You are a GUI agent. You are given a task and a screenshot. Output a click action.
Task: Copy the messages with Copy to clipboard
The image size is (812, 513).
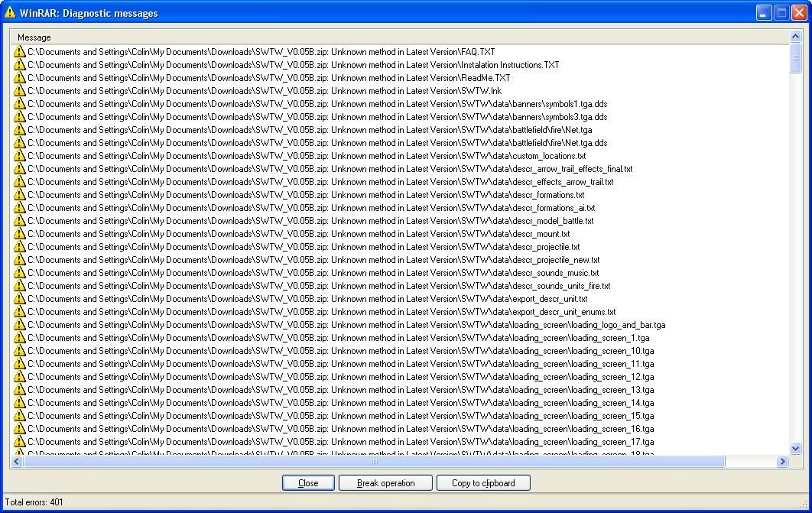[x=483, y=483]
